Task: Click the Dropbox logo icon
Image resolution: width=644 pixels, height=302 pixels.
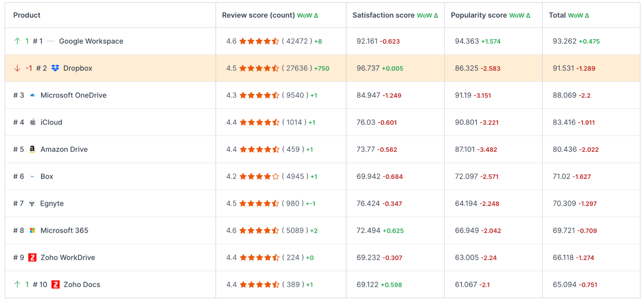Action: coord(55,68)
